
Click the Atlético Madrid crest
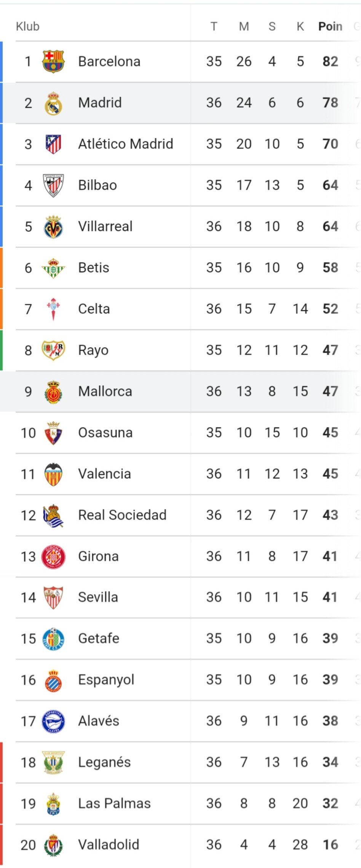click(53, 144)
